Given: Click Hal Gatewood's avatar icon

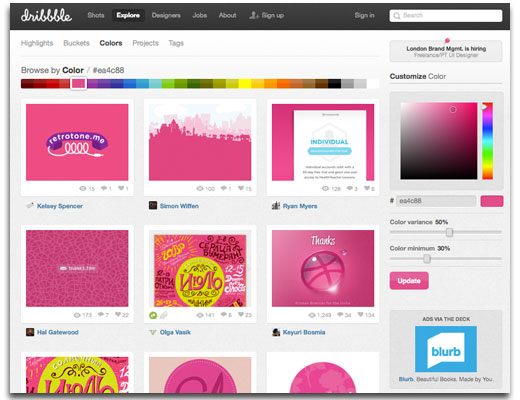Looking at the screenshot, I should [30, 332].
